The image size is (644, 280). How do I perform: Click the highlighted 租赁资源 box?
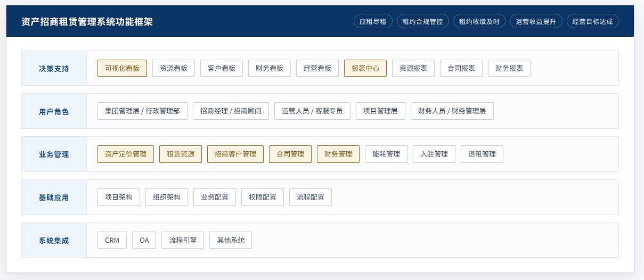181,154
